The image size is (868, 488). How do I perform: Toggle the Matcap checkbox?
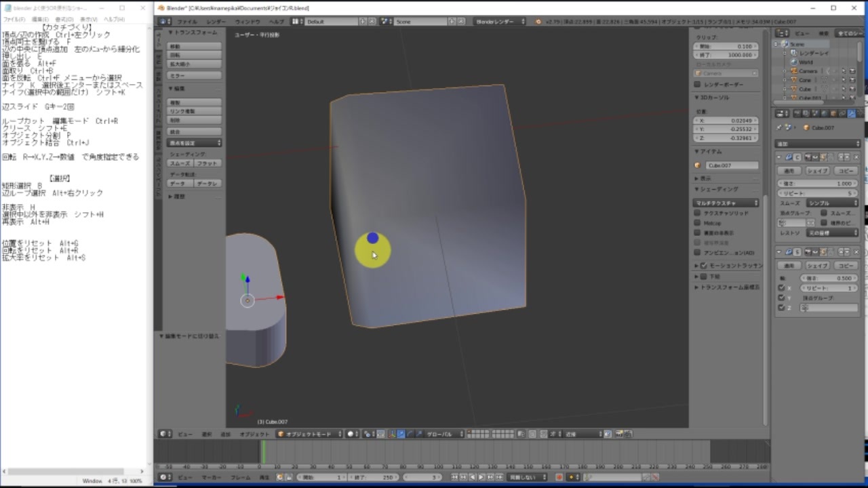coord(697,223)
